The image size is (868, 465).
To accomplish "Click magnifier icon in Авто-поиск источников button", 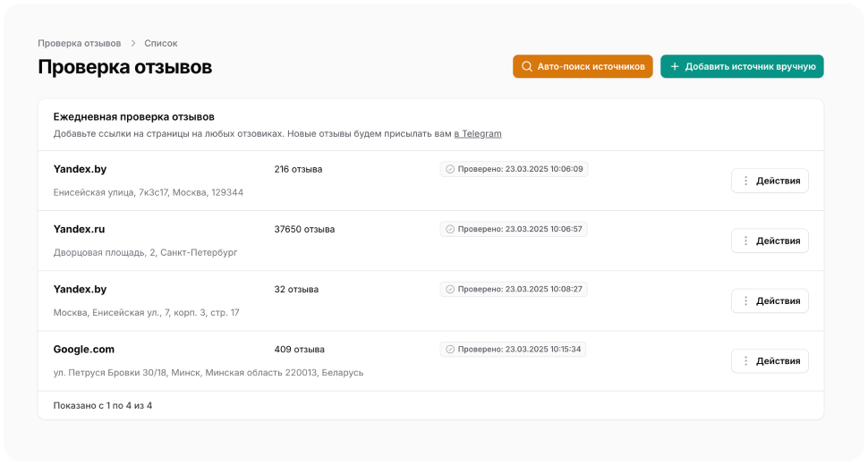I will [527, 67].
